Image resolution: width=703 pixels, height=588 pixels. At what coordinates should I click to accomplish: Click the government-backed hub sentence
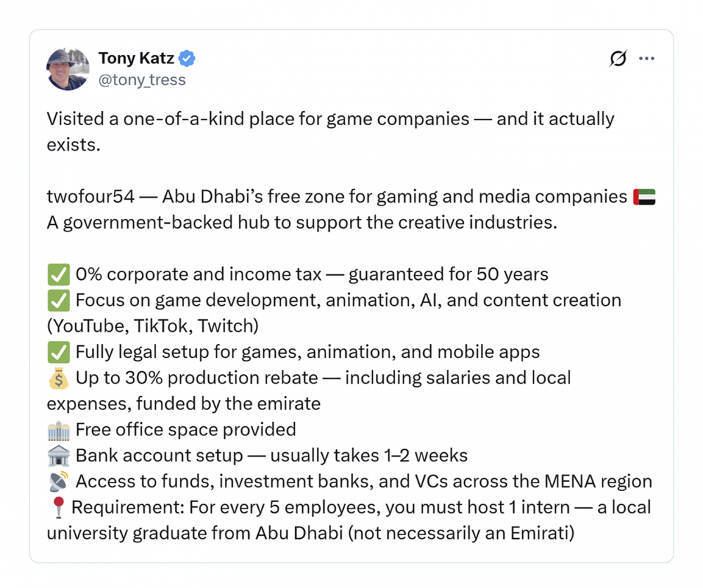click(302, 222)
